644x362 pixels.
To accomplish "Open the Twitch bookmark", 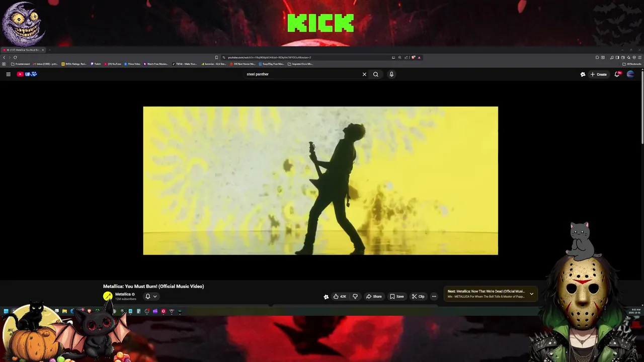I will tap(96, 64).
